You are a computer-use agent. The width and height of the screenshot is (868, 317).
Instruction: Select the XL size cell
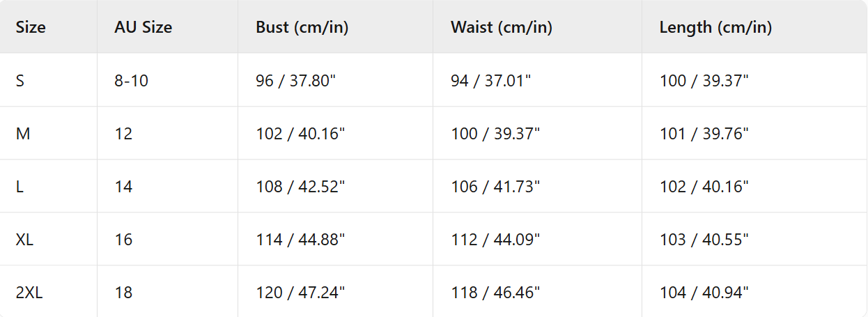pyautogui.click(x=24, y=240)
